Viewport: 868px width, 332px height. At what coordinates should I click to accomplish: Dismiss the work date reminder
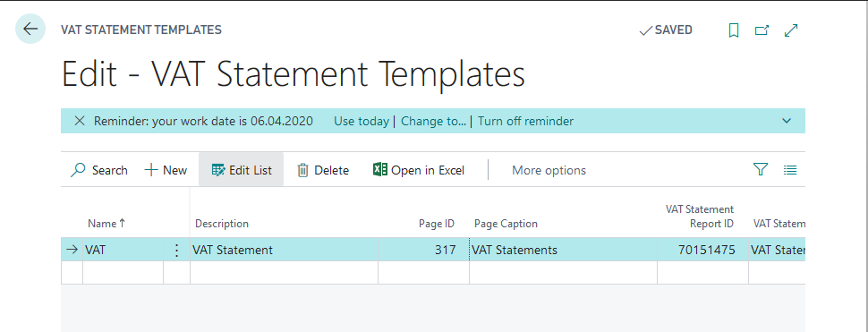(80, 121)
